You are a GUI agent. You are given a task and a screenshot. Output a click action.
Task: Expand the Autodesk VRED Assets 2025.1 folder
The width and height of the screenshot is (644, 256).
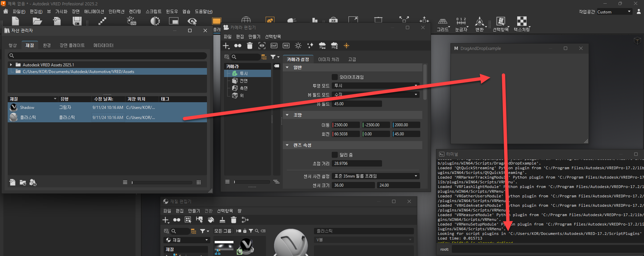click(x=11, y=65)
